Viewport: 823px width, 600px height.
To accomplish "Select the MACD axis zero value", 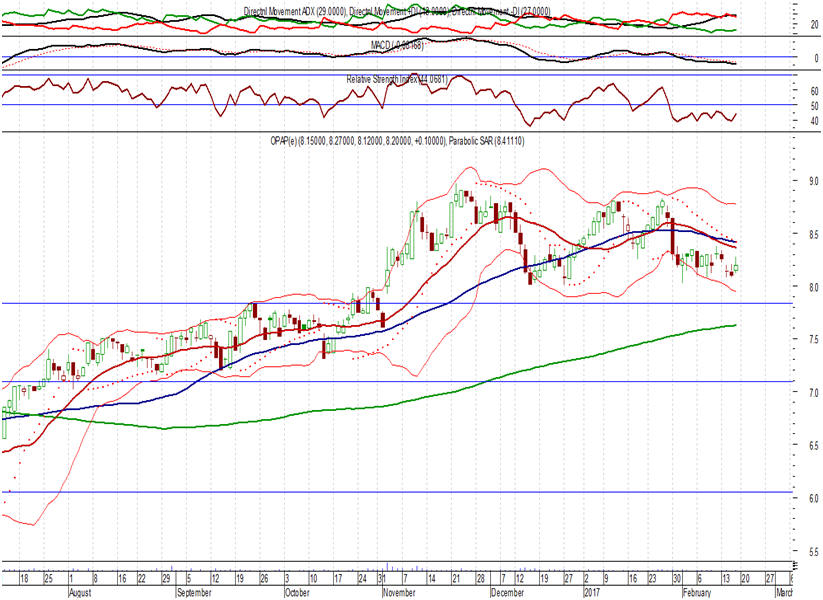I will click(x=816, y=58).
